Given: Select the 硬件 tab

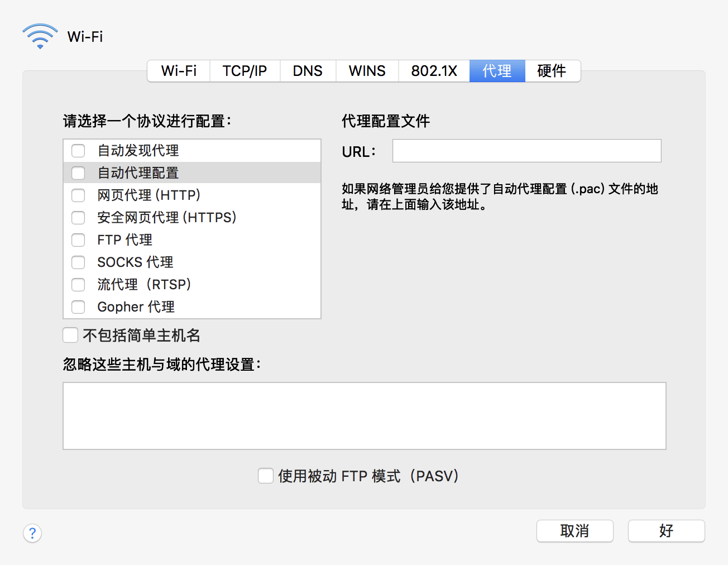Looking at the screenshot, I should [x=552, y=71].
